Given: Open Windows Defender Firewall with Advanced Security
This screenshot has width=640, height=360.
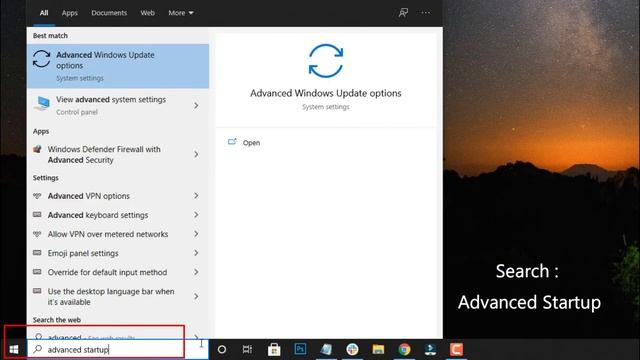Looking at the screenshot, I should tap(118, 154).
